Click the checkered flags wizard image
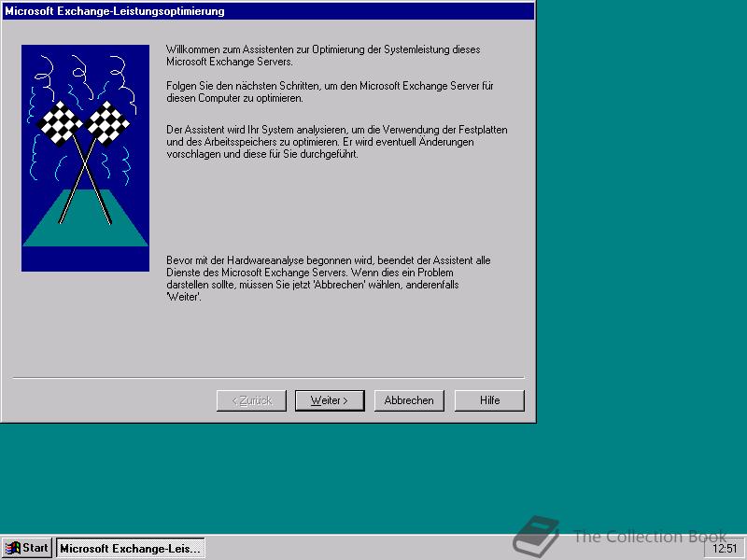 [x=85, y=158]
